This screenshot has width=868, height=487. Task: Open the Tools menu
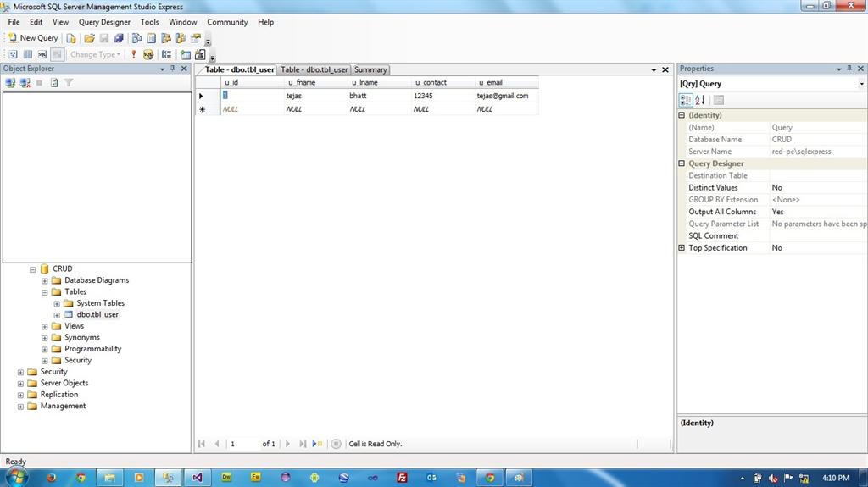tap(149, 22)
